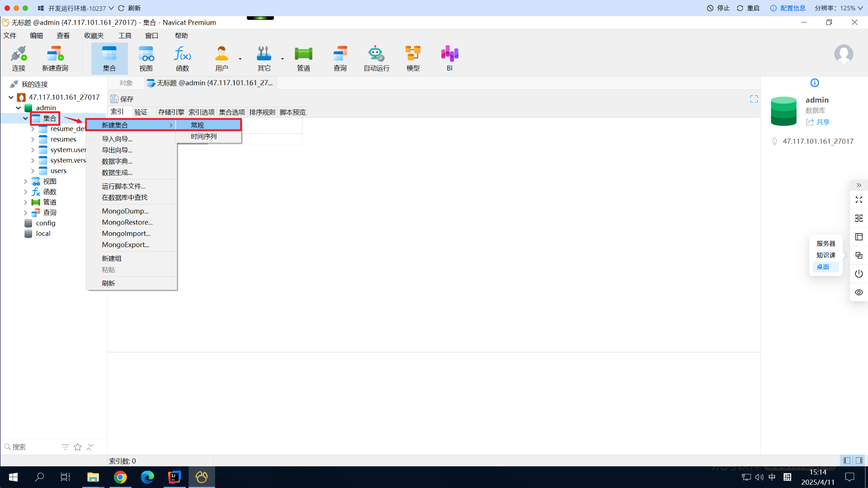Image resolution: width=868 pixels, height=488 pixels.
Task: Collapse the 47.117.101.161_27017 connection node
Action: 11,97
